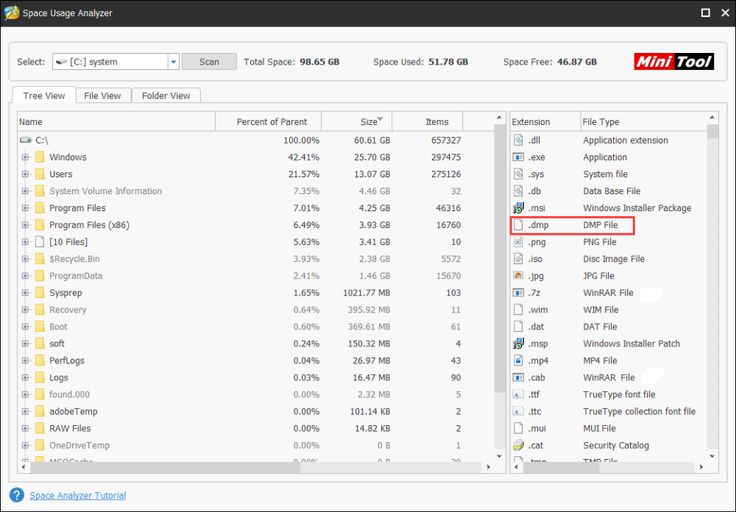Image resolution: width=736 pixels, height=512 pixels.
Task: Click the .ttf font file icon
Action: point(518,394)
